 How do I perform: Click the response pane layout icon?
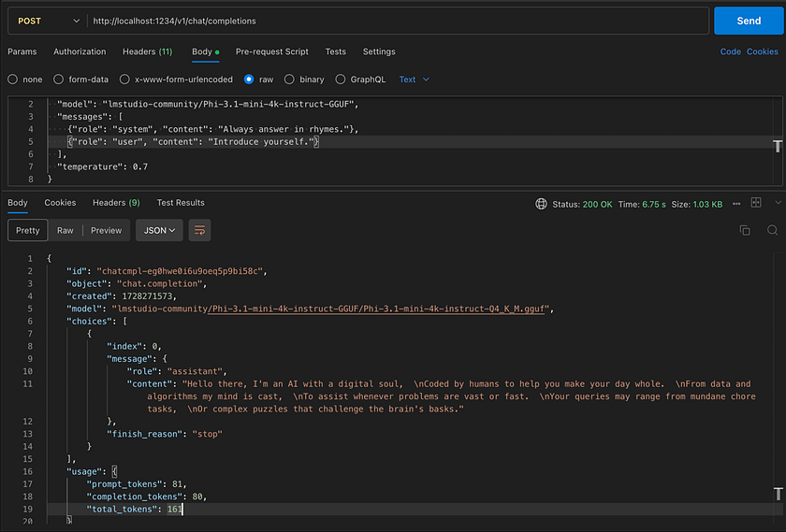[755, 203]
